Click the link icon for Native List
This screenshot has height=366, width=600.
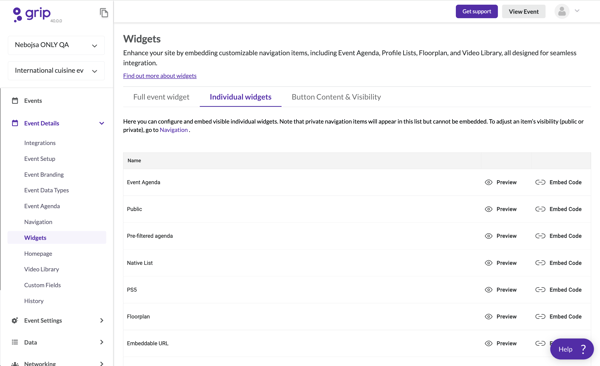point(540,263)
